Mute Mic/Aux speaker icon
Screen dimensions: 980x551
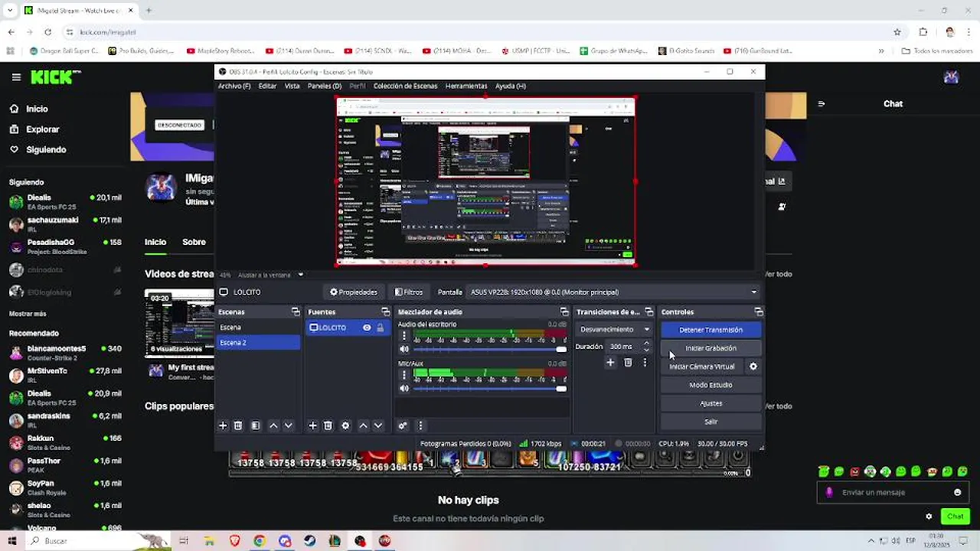point(404,388)
